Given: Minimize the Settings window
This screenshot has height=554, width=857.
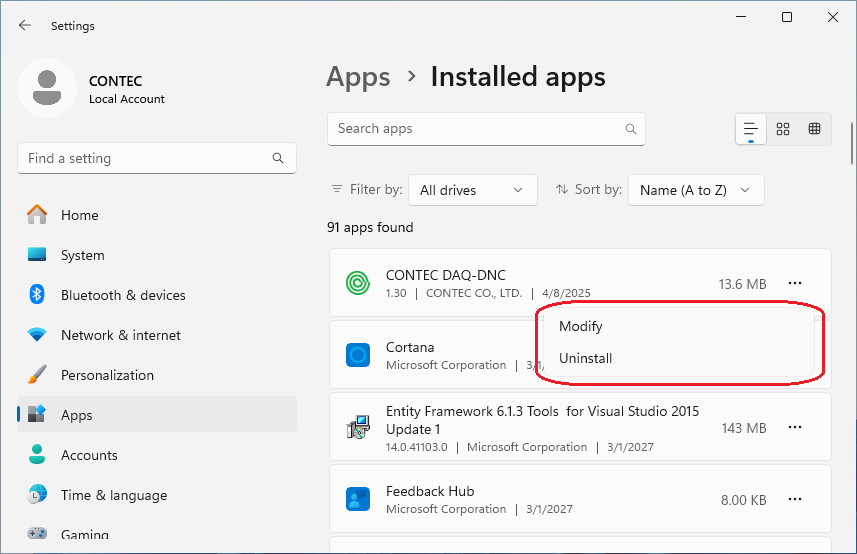Looking at the screenshot, I should pos(741,17).
